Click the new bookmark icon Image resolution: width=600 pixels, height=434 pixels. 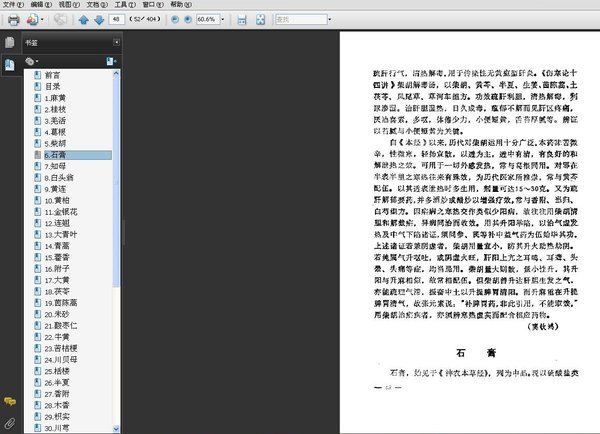point(111,61)
